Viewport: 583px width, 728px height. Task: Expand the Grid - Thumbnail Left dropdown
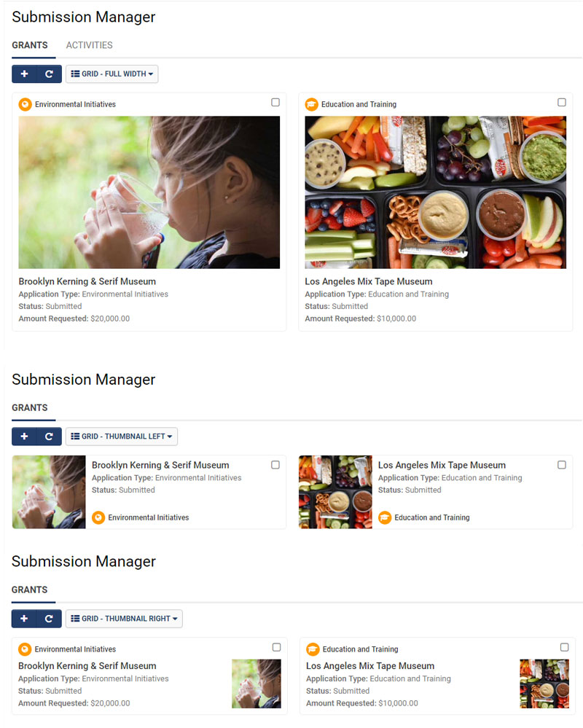(122, 437)
